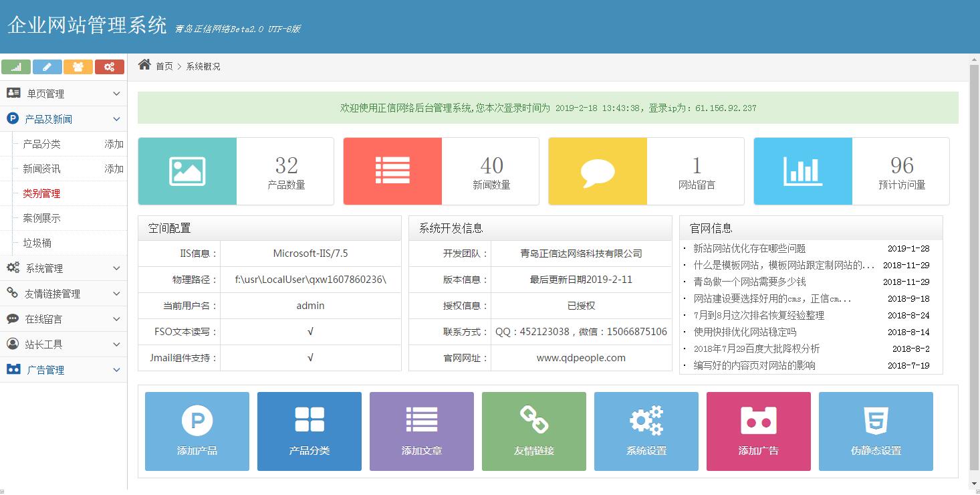Open the 友情链接 green tile
This screenshot has width=980, height=495.
534,431
